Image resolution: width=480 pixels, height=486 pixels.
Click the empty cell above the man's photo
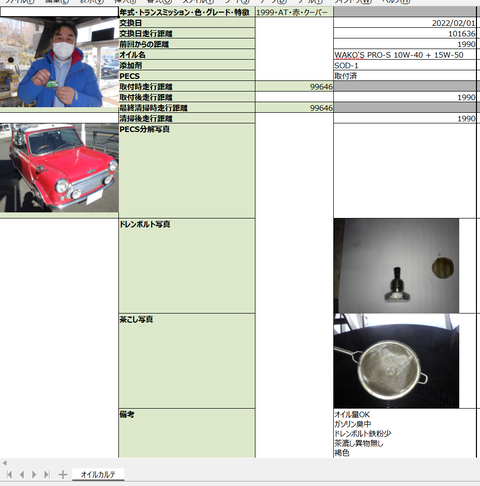point(59,12)
